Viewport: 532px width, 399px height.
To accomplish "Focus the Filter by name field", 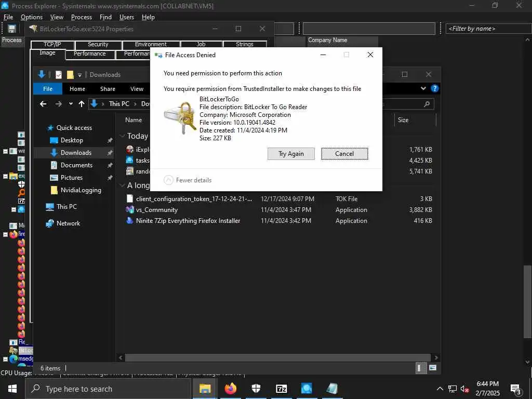I will click(x=488, y=29).
